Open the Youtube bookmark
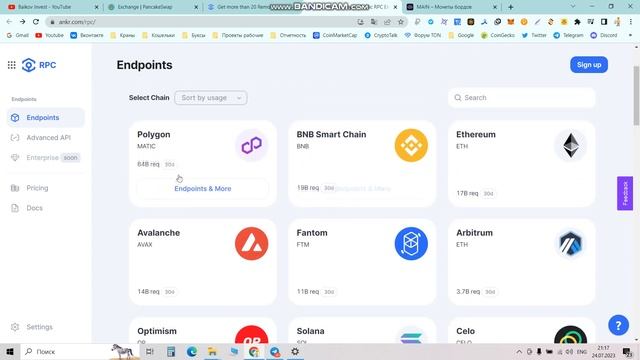The width and height of the screenshot is (640, 360). click(49, 36)
